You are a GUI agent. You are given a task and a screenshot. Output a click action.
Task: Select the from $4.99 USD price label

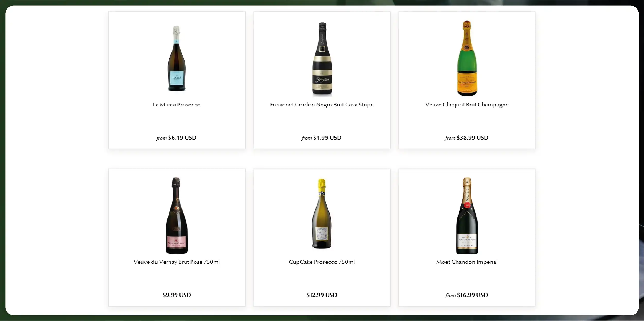[x=321, y=138]
